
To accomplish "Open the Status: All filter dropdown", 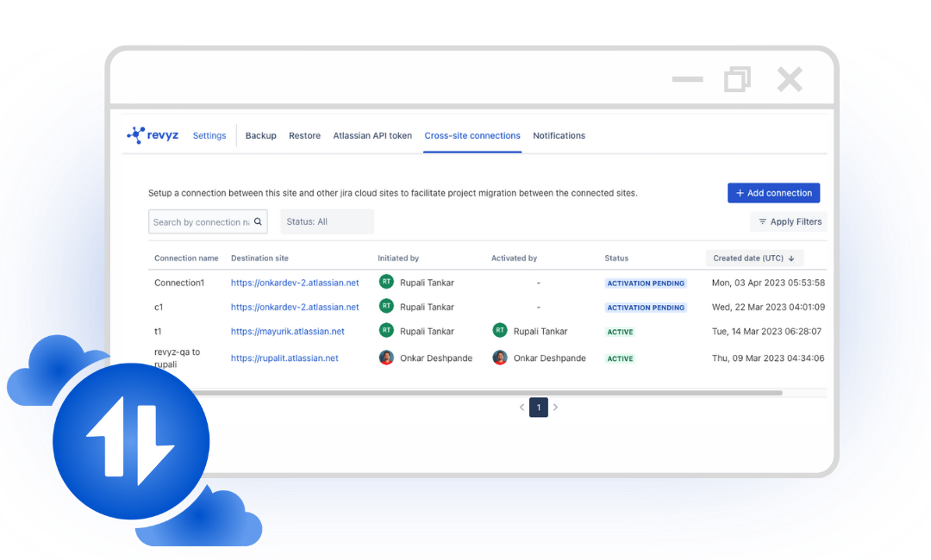I will [x=327, y=221].
